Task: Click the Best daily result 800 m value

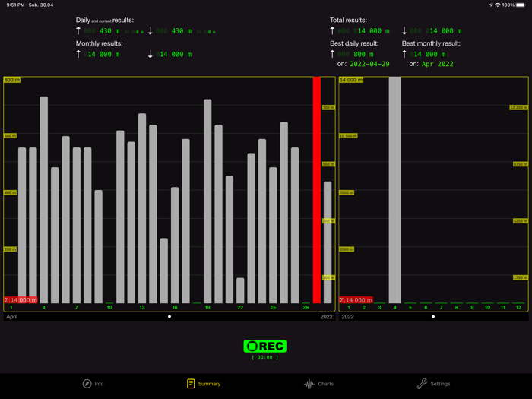Action: pos(356,54)
